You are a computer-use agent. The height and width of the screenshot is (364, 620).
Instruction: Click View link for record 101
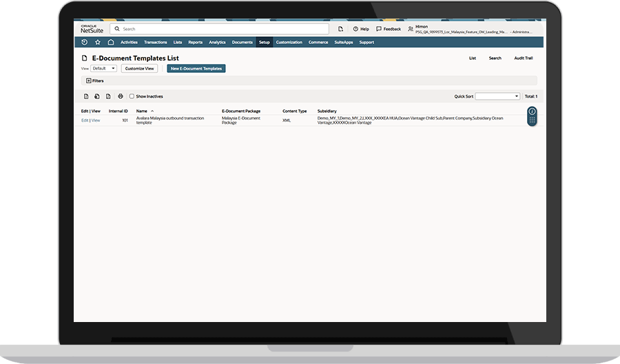(96, 120)
